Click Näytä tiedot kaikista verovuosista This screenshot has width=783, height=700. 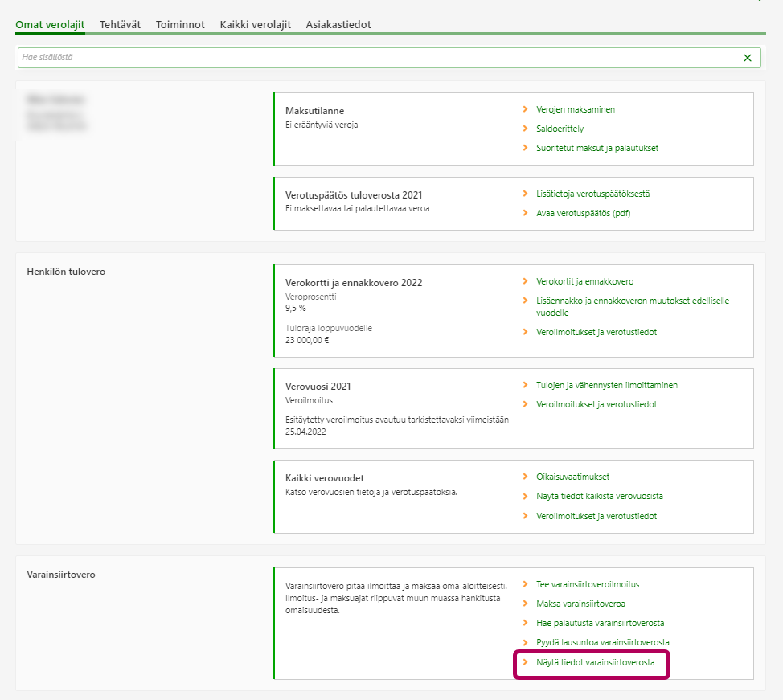point(599,496)
